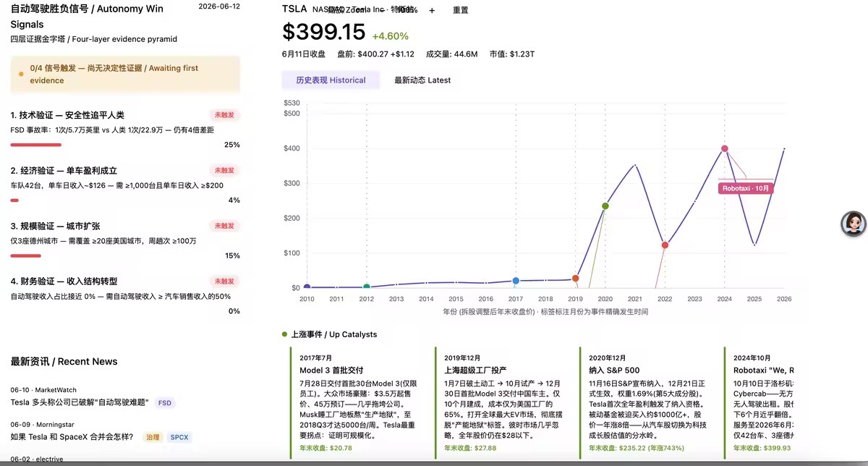This screenshot has width=868, height=466.
Task: Select the 2010 purple chart marker
Action: point(307,287)
